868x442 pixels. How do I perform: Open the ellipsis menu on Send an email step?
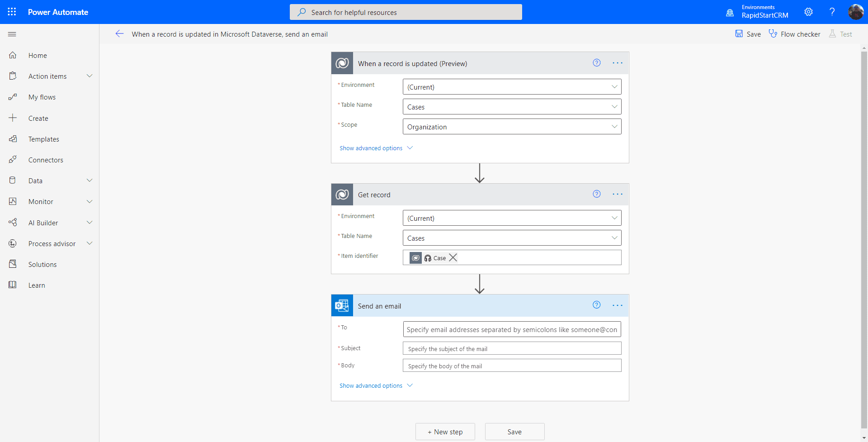point(618,305)
